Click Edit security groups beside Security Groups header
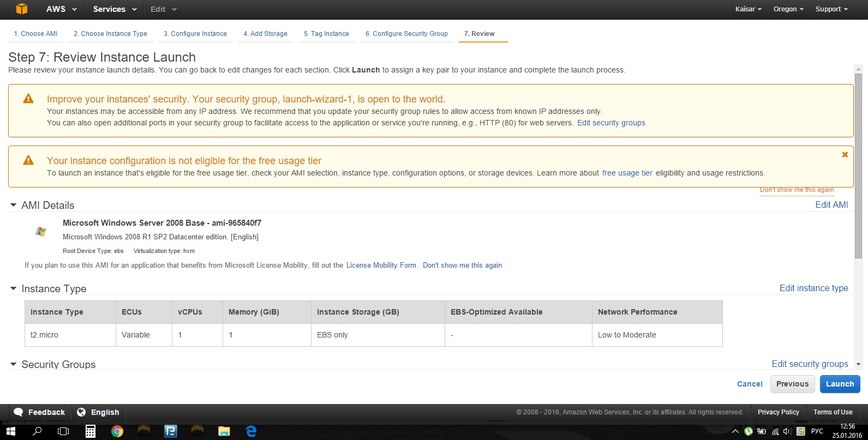Image resolution: width=868 pixels, height=440 pixels. point(810,364)
